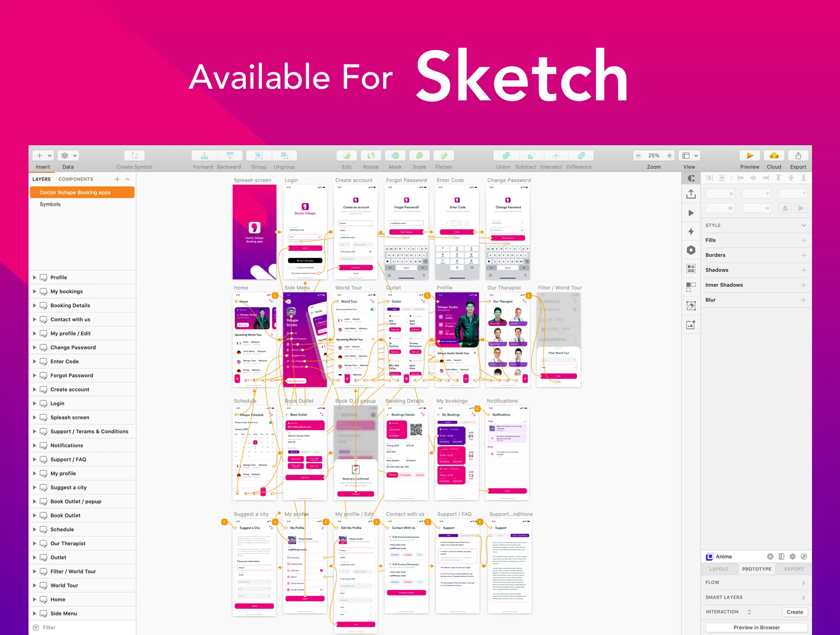Click the Intersect boolean icon
The height and width of the screenshot is (635, 840).
tap(556, 155)
